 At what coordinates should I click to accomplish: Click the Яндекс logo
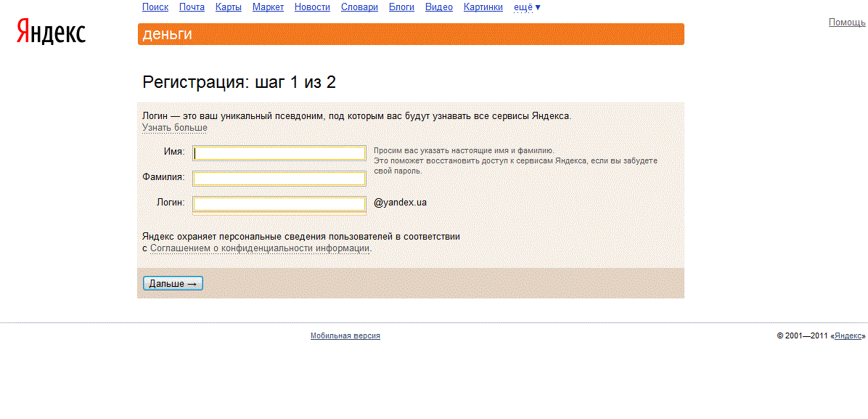click(51, 32)
